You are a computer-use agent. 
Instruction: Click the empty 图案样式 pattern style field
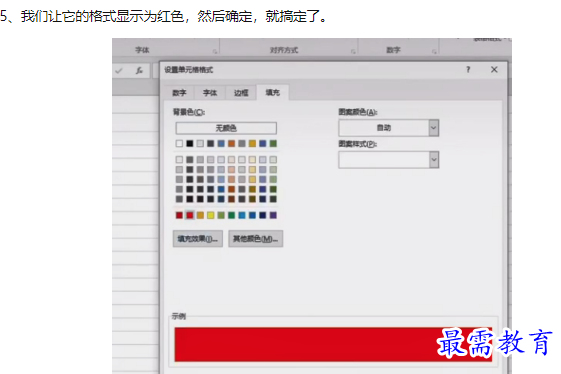pos(384,160)
